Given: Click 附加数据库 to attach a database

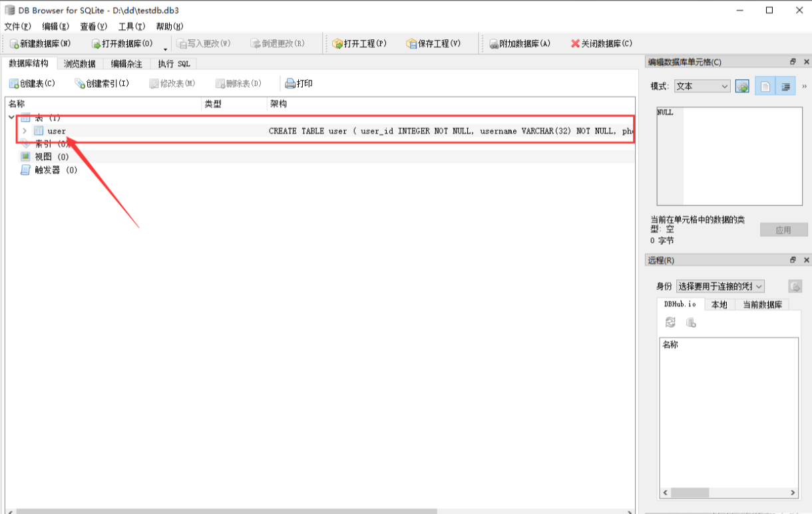Looking at the screenshot, I should [x=520, y=44].
